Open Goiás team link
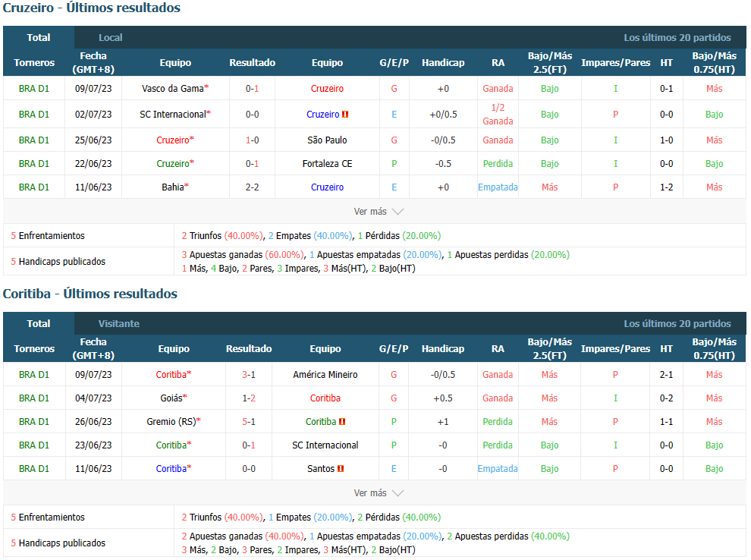This screenshot has width=751, height=560. click(x=171, y=398)
